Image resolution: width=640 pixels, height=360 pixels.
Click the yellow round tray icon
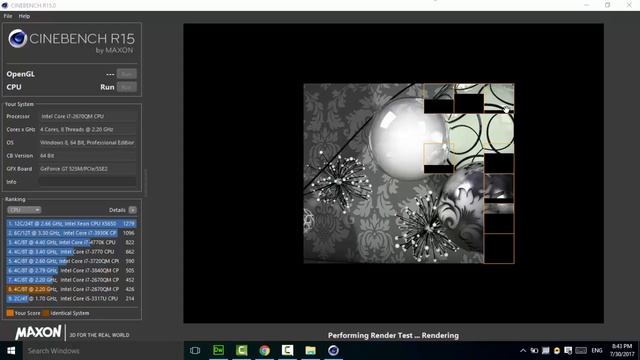(557, 351)
